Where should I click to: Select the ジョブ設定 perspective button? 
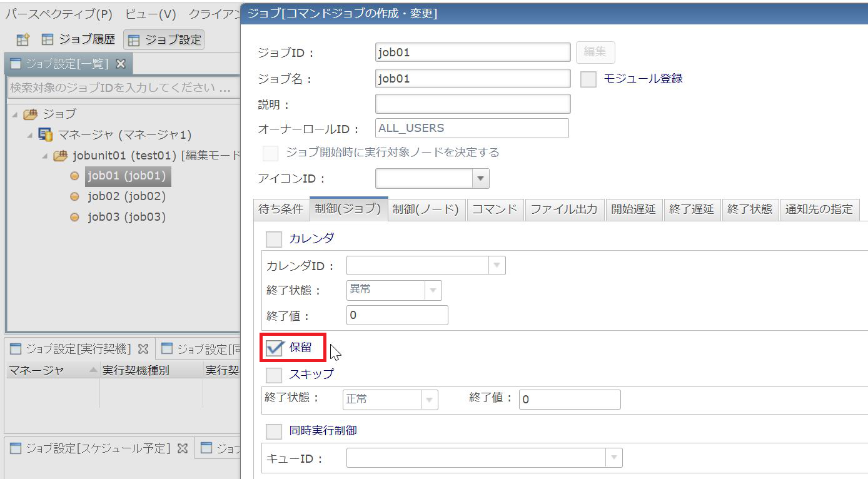point(164,40)
